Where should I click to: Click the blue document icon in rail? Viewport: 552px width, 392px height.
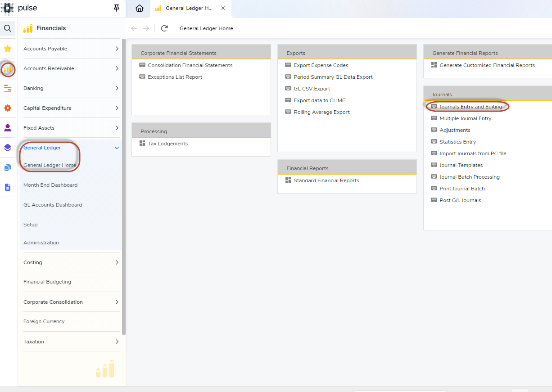(8, 187)
